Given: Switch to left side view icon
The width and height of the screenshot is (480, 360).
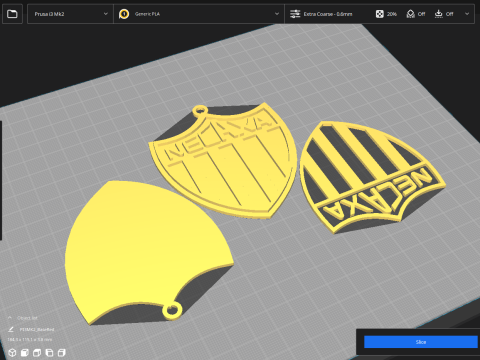Looking at the screenshot, I should click(x=49, y=352).
